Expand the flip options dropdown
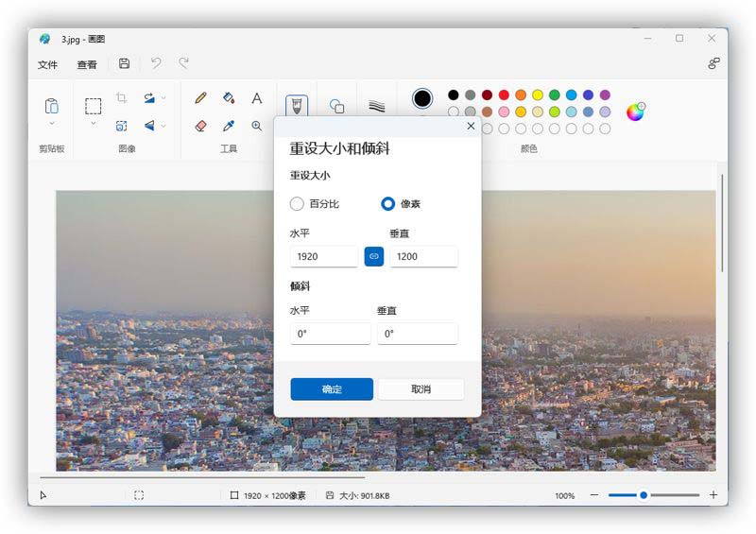The height and width of the screenshot is (534, 756). point(163,126)
